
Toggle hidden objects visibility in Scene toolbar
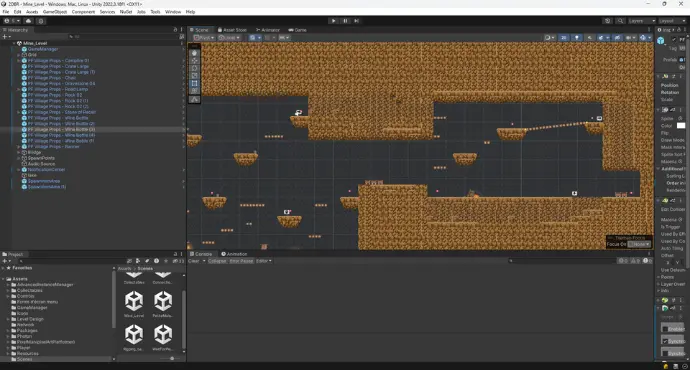click(x=617, y=38)
